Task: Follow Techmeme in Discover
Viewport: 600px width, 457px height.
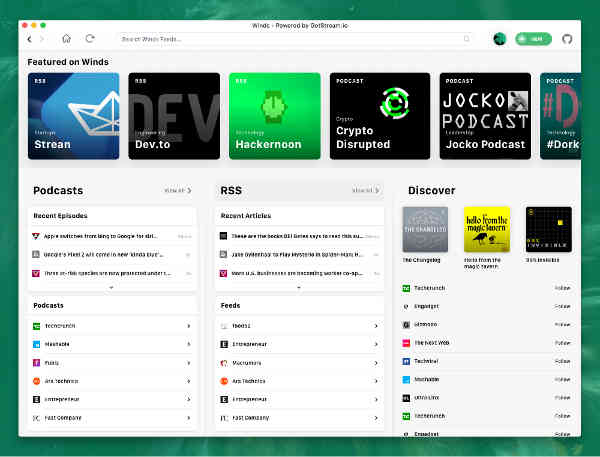Action: point(562,361)
